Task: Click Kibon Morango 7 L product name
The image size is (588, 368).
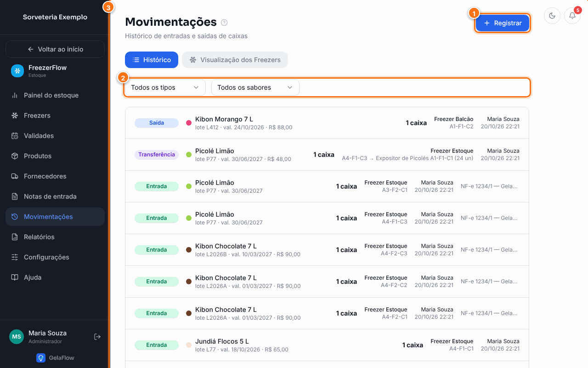Action: point(224,119)
